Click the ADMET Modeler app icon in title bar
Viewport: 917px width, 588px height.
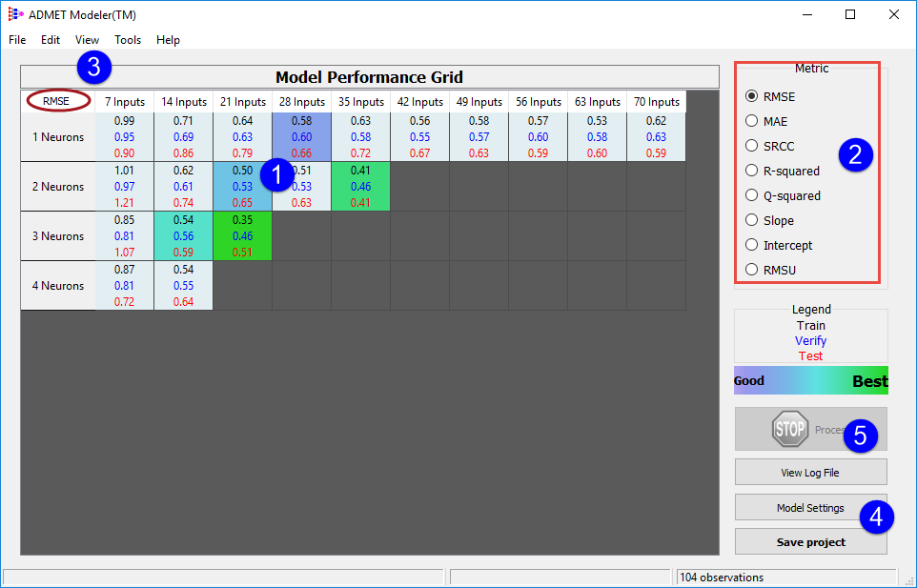[x=15, y=14]
